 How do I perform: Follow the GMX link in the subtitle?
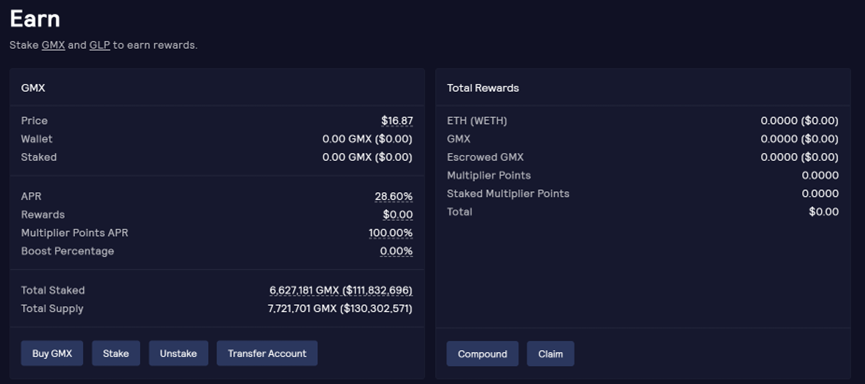point(54,45)
